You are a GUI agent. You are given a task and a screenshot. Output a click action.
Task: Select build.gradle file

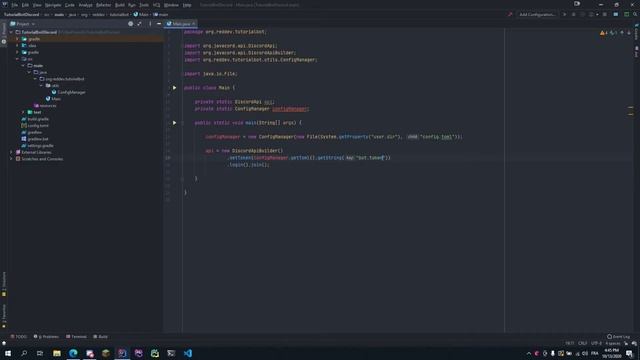pyautogui.click(x=35, y=119)
